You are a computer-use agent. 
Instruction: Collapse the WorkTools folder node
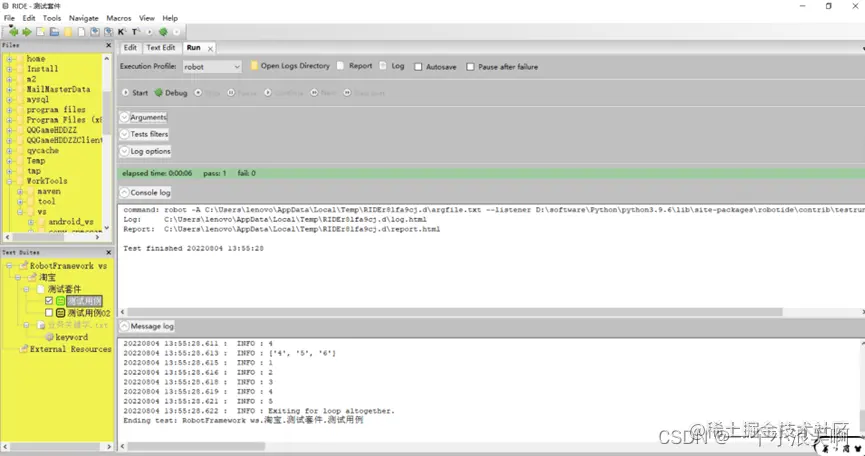9,181
